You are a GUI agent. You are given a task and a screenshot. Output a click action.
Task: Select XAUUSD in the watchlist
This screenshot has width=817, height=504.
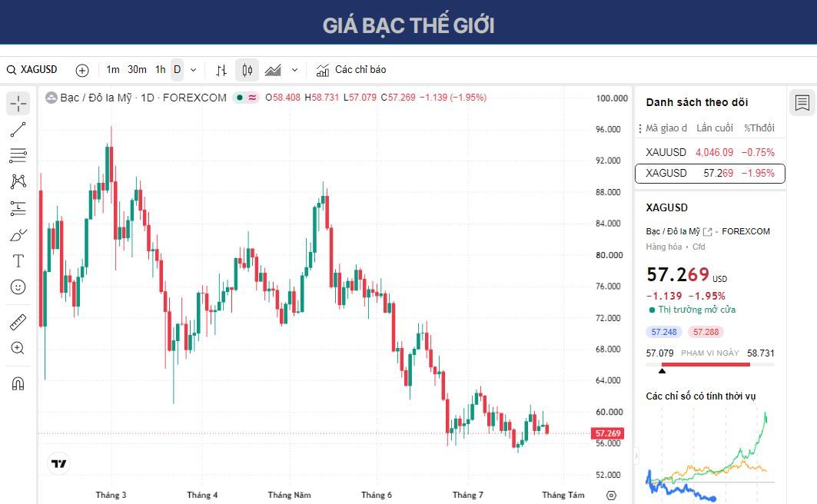(710, 153)
